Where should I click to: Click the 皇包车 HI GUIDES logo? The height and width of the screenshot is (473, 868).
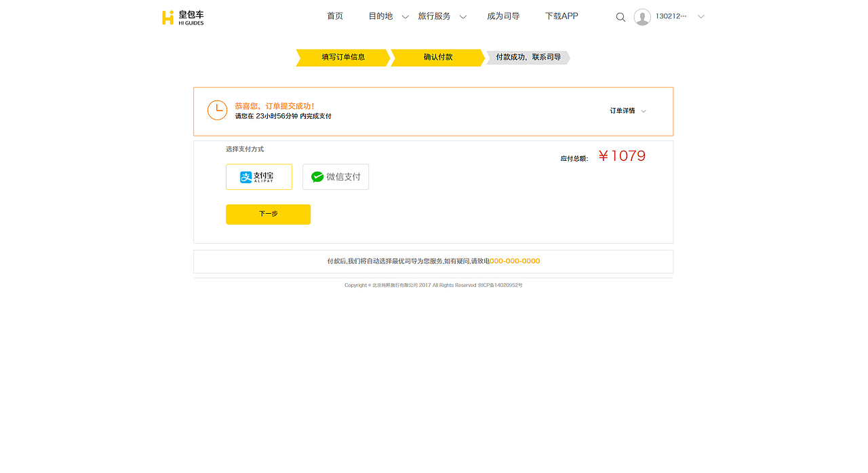click(183, 16)
